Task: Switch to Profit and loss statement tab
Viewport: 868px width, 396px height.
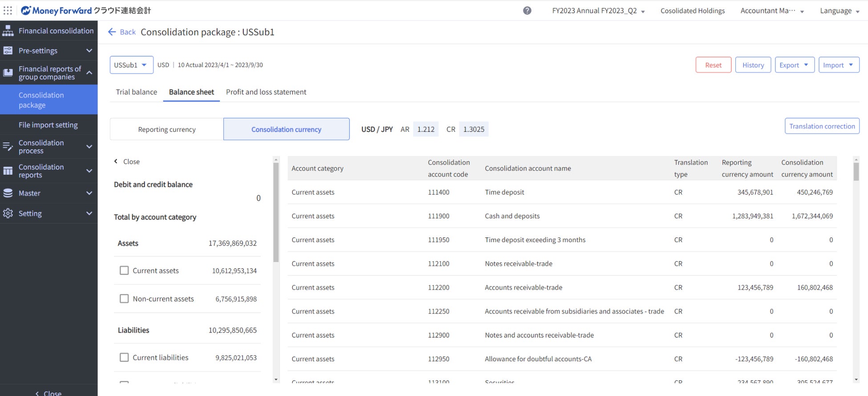Action: pos(266,92)
